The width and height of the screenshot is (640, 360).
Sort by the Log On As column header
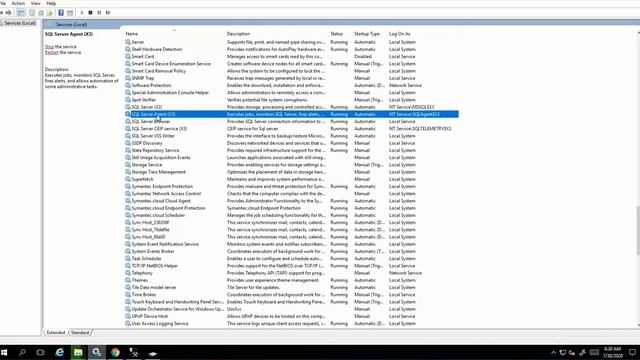[400, 34]
